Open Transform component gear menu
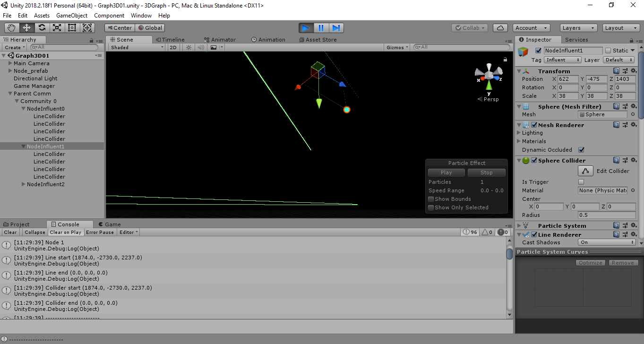 (x=634, y=71)
